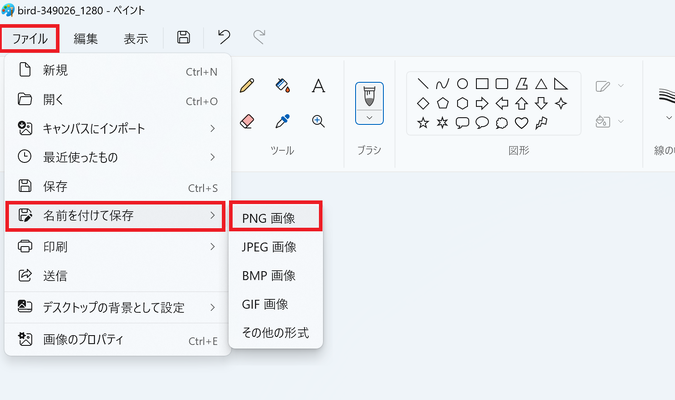Select the Eraser tool
Image resolution: width=675 pixels, height=400 pixels.
[x=247, y=121]
